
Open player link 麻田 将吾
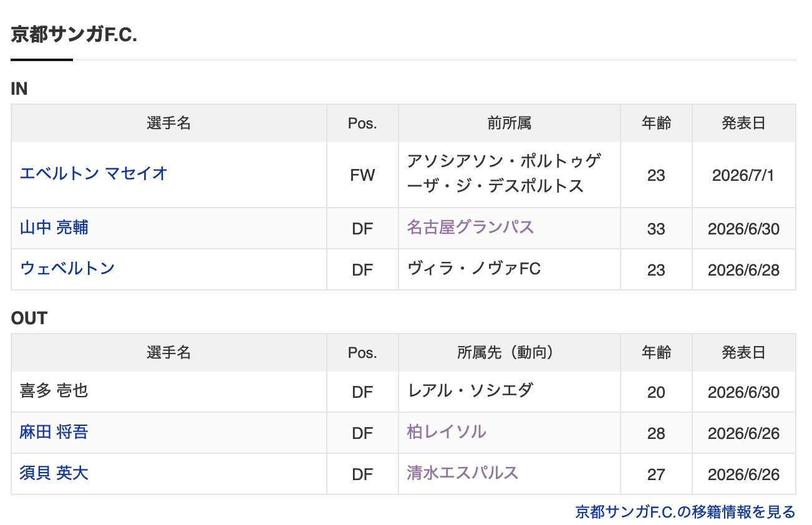(x=54, y=431)
